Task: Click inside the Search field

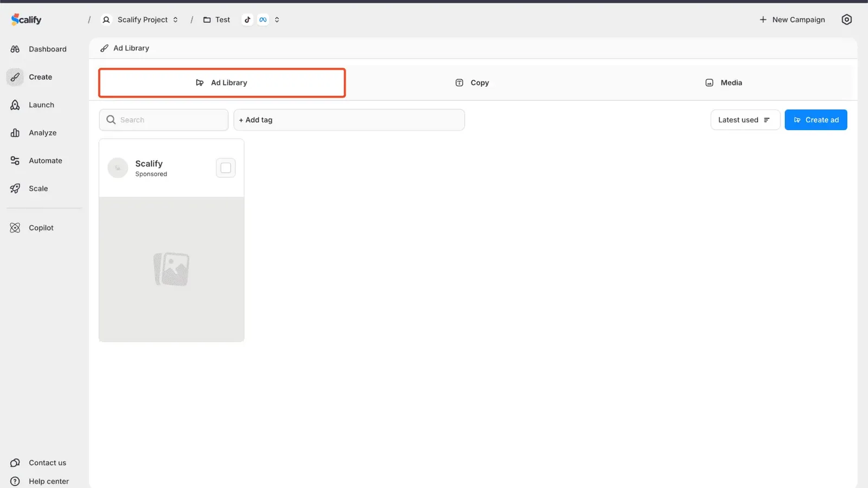Action: point(163,120)
